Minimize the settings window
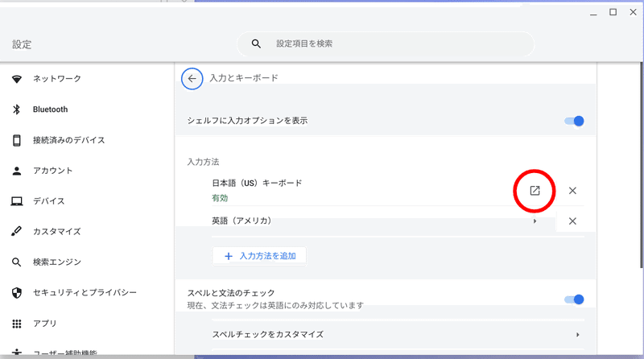The image size is (644, 359). 593,14
